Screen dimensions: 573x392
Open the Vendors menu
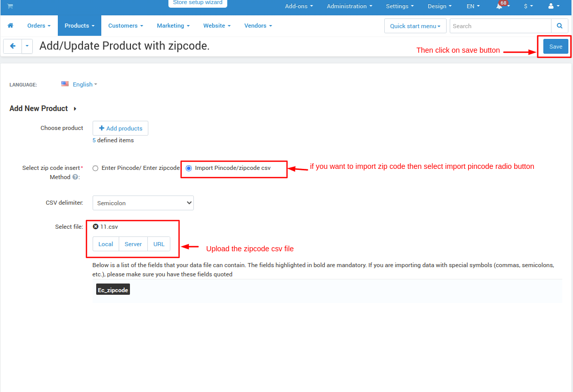[258, 26]
